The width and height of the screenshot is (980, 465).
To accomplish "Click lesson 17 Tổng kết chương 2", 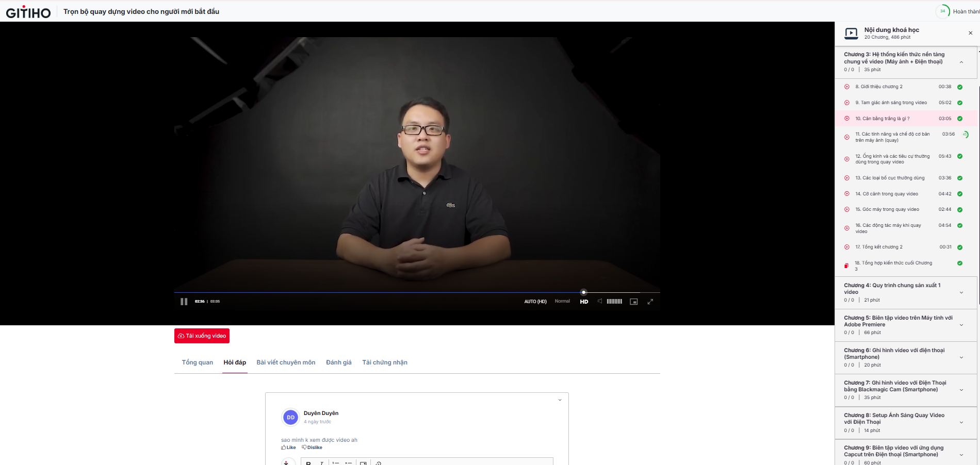I will tap(879, 247).
